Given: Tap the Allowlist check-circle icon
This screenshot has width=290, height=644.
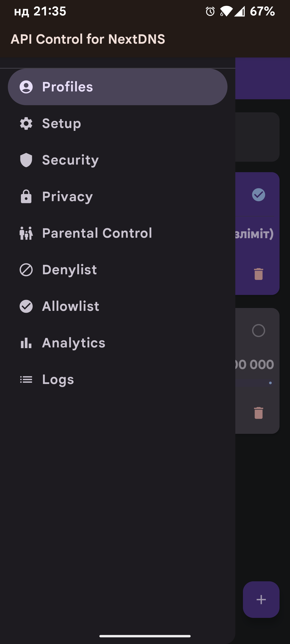Looking at the screenshot, I should pyautogui.click(x=26, y=306).
